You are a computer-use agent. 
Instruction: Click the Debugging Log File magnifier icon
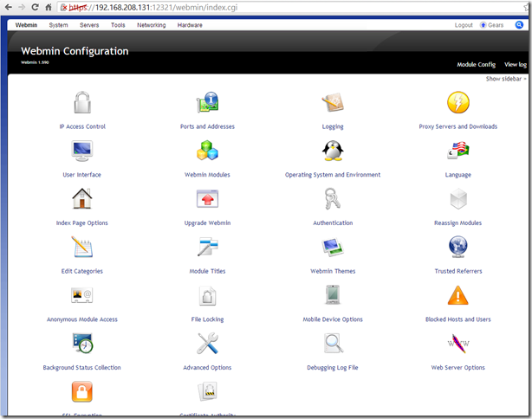[334, 344]
